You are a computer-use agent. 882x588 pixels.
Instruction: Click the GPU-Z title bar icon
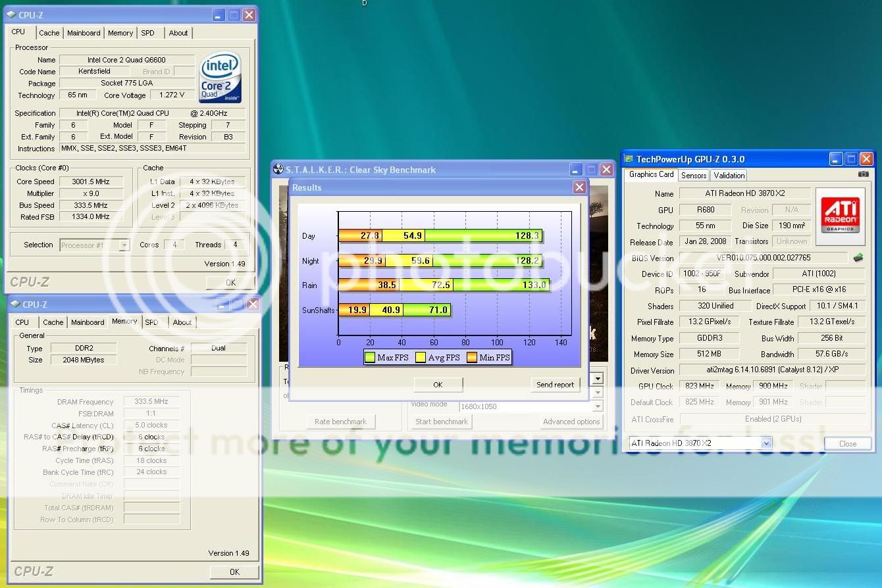tap(629, 159)
